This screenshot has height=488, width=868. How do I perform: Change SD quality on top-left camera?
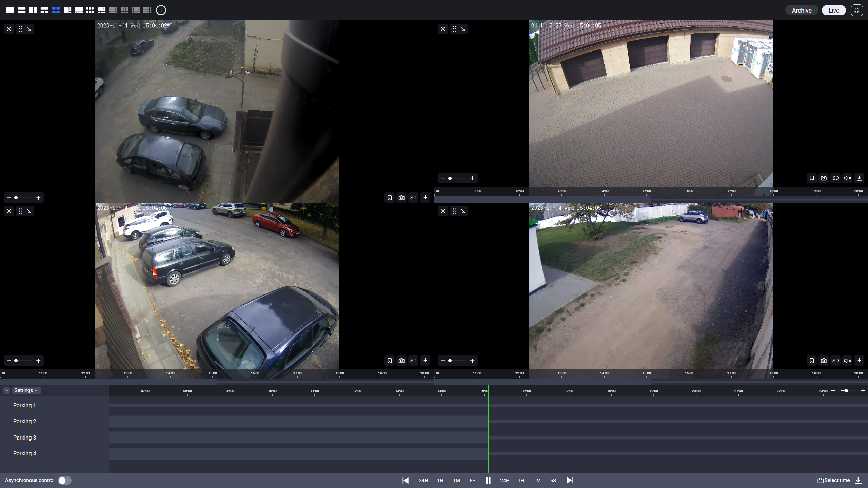pos(413,198)
